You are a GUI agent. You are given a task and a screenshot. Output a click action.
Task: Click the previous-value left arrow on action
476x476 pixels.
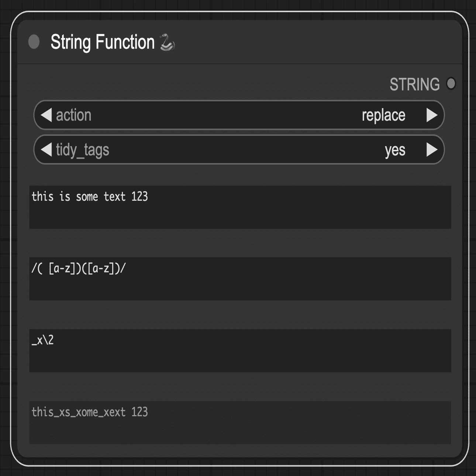click(46, 115)
